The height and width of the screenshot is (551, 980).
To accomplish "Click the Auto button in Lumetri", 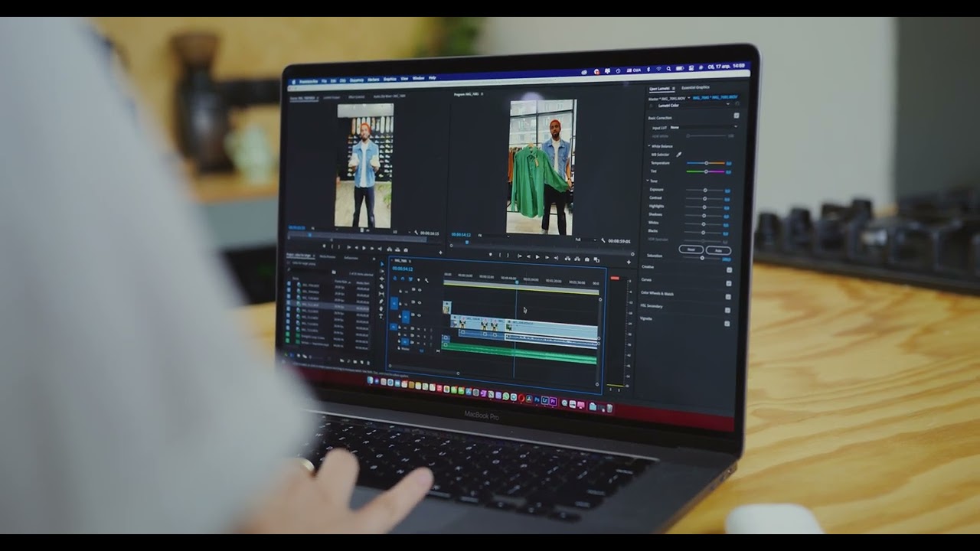I will point(718,250).
